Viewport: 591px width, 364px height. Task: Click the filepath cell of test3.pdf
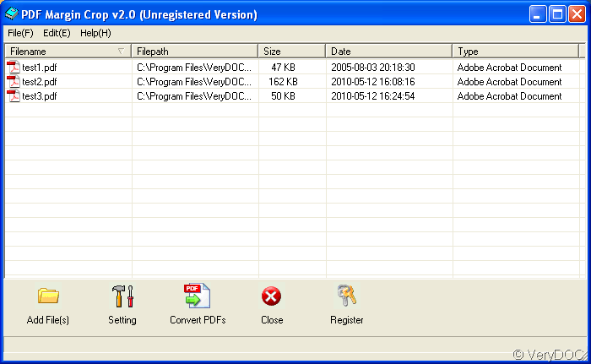pyautogui.click(x=194, y=96)
